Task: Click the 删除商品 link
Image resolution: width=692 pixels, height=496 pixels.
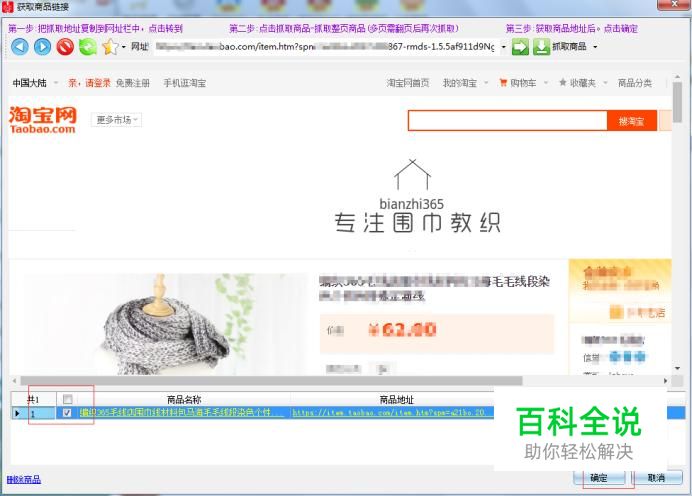Action: (24, 479)
